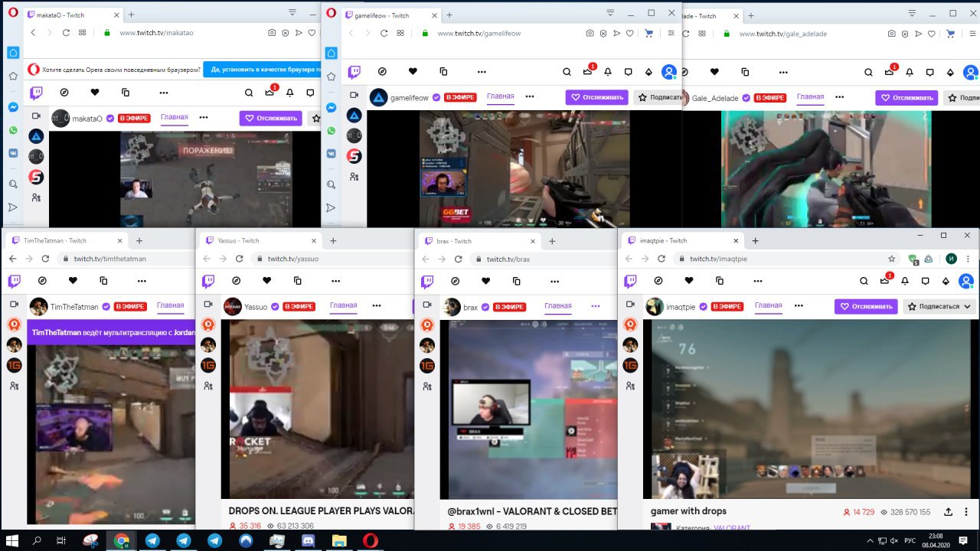Open File Explorer from taskbar
This screenshot has width=980, height=551.
[x=340, y=540]
